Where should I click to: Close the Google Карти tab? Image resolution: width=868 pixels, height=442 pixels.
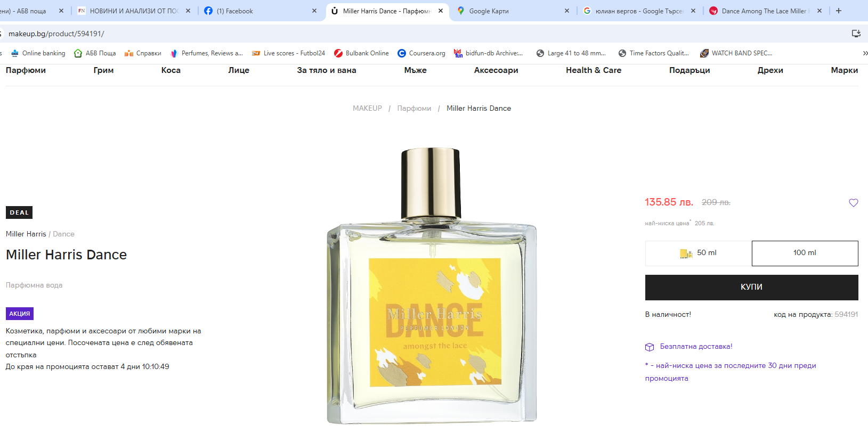coord(566,11)
